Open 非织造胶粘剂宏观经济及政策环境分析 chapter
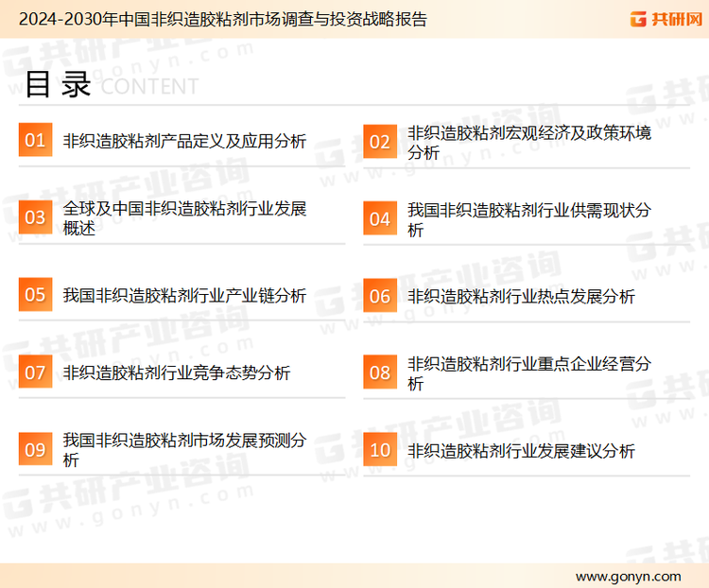The width and height of the screenshot is (709, 588). (529, 142)
